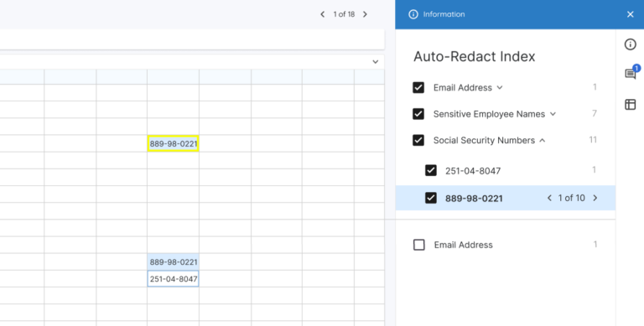Click the '1 of 10' occurrence counter
Screen dimensions: 644x326
point(571,198)
